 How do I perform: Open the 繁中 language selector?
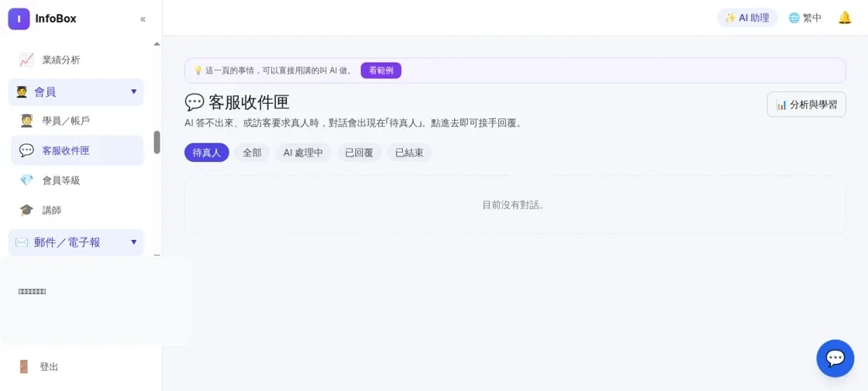coord(805,18)
